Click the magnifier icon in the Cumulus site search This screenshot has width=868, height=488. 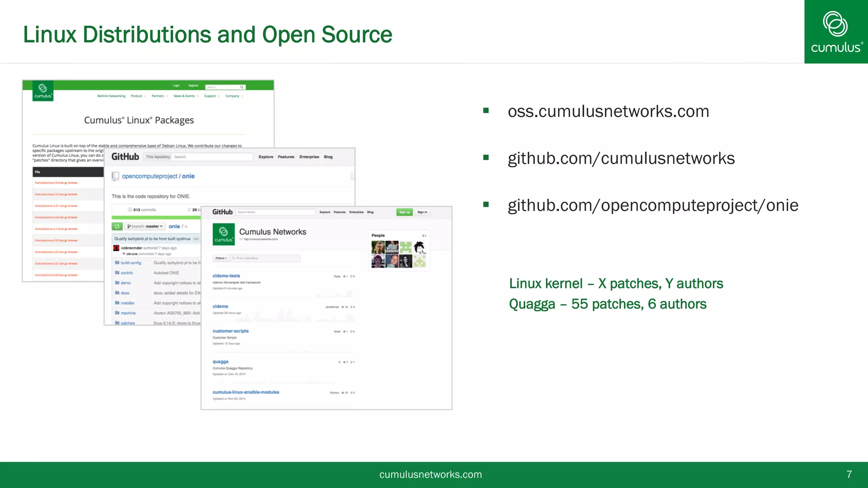[242, 87]
